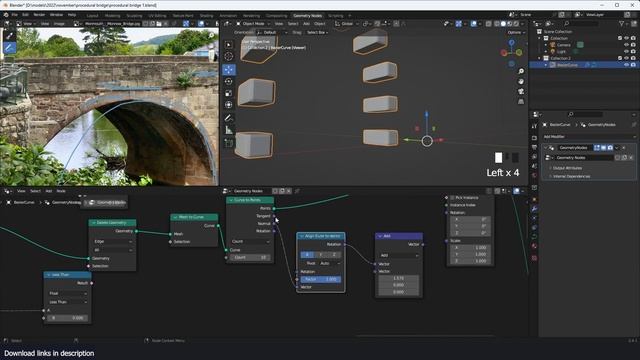
Task: Switch perspective/orthographic grid icon in the viewport
Action: tap(521, 101)
